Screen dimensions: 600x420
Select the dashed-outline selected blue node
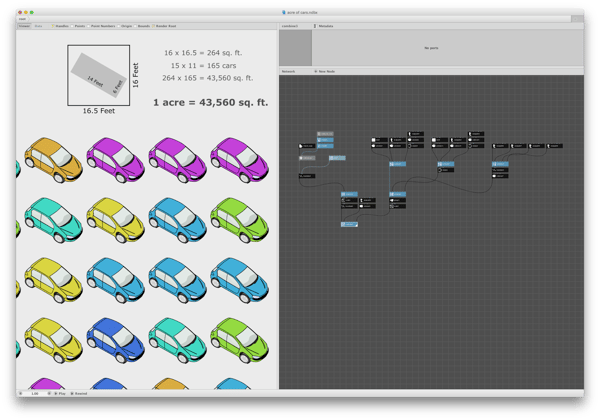[x=337, y=158]
